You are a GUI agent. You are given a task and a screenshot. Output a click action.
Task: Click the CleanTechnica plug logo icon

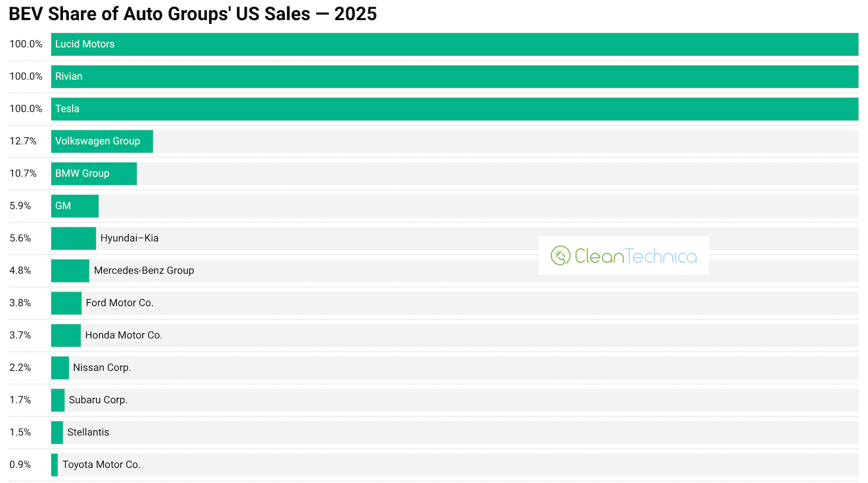click(560, 256)
